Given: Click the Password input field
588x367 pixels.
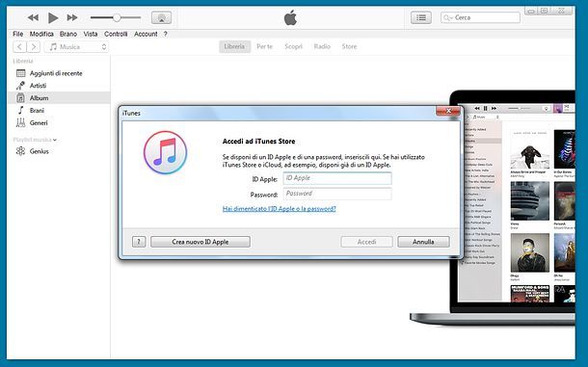Looking at the screenshot, I should click(x=337, y=194).
